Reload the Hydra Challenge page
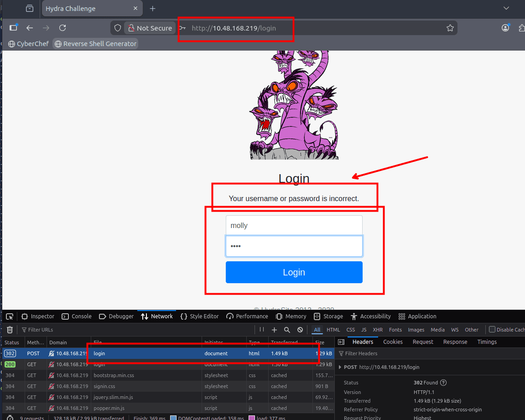Viewport: 525px width, 420px height. click(x=62, y=28)
